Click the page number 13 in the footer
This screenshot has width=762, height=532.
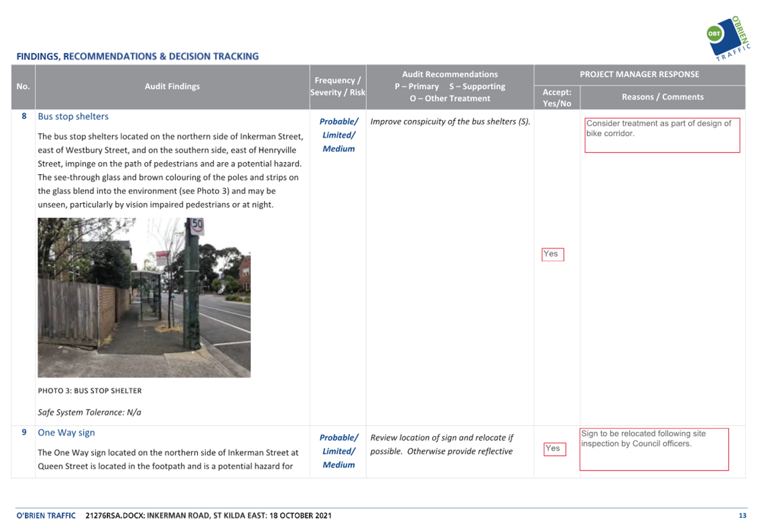[x=742, y=516]
